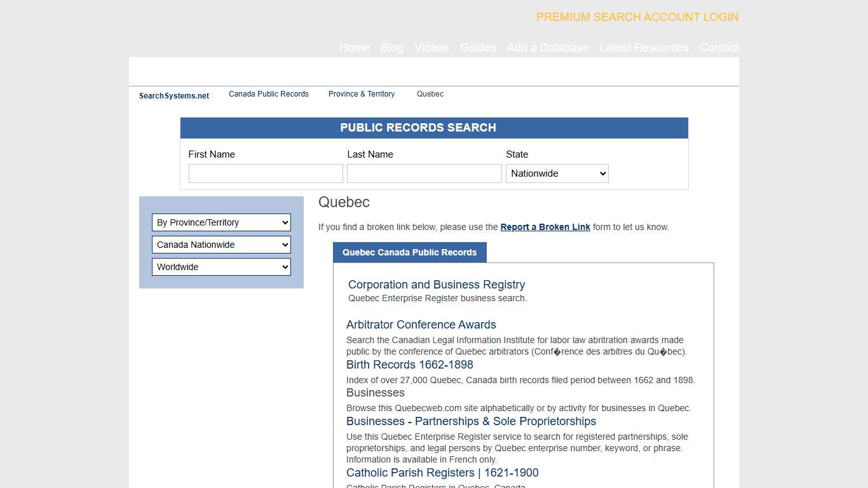Screen dimensions: 868x488
Task: Select Videos from the navigation bar
Action: pos(431,48)
